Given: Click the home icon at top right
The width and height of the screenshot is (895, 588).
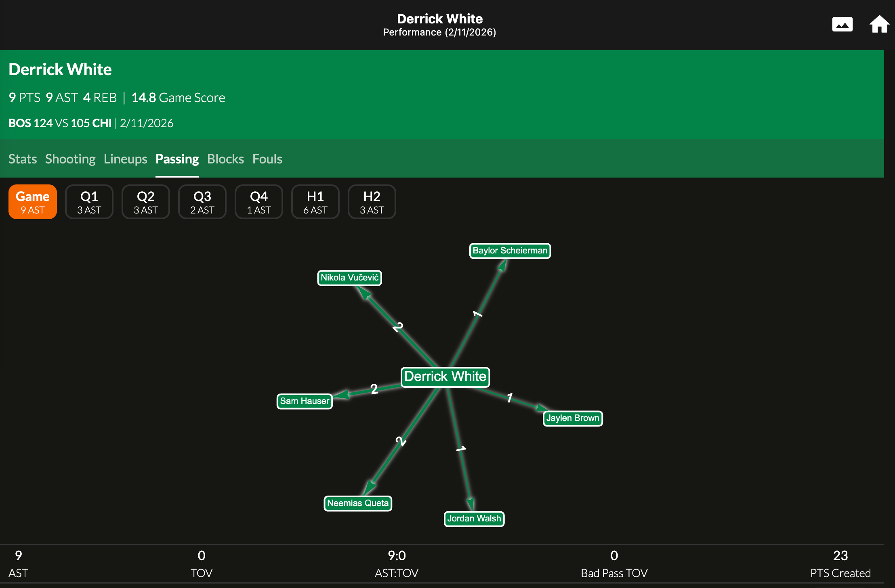Looking at the screenshot, I should [x=879, y=24].
